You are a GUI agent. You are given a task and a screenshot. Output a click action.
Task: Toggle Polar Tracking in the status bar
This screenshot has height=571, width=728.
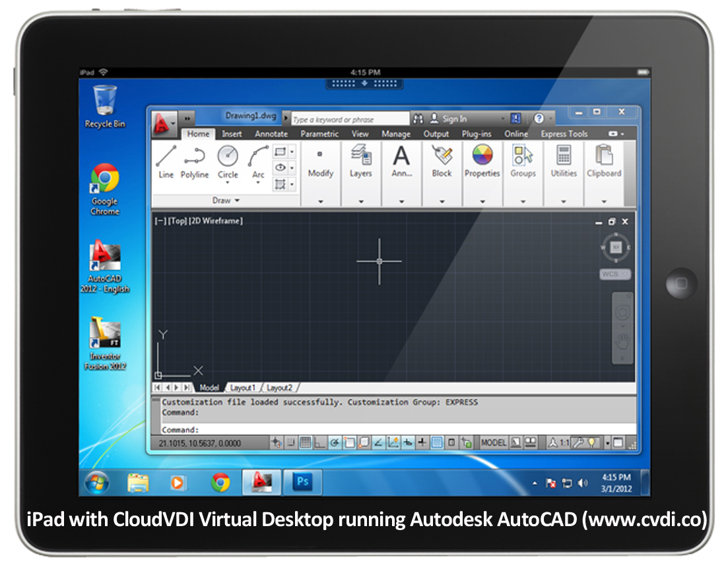tap(334, 443)
